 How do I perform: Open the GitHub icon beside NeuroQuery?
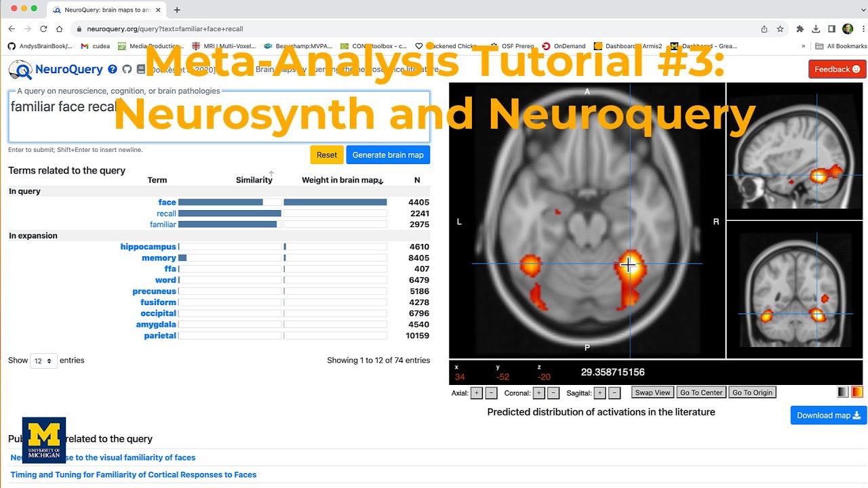tap(127, 69)
